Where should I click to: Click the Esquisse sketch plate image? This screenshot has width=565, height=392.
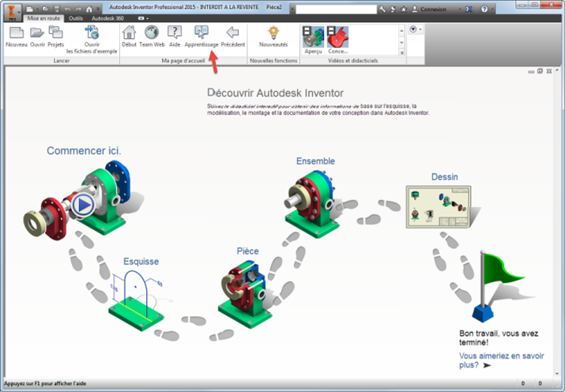coord(136,301)
